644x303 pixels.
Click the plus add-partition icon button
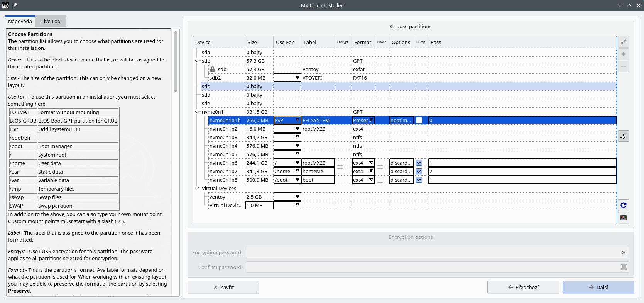point(623,54)
